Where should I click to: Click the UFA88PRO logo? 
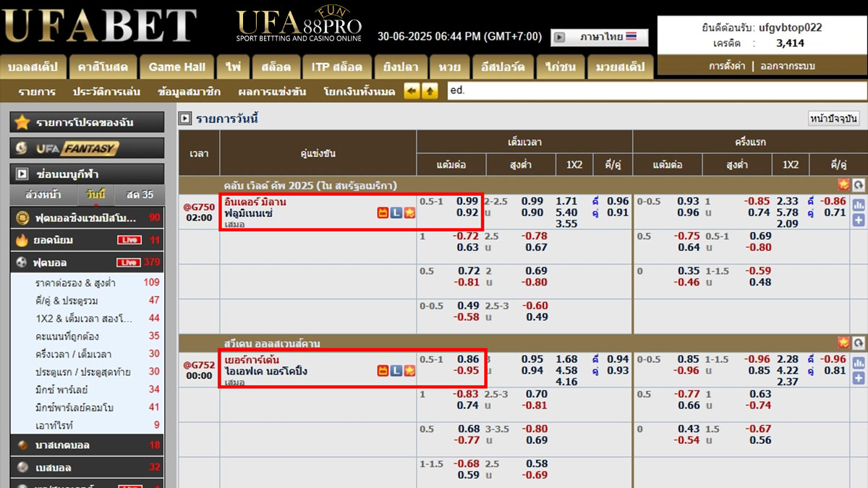pyautogui.click(x=299, y=25)
